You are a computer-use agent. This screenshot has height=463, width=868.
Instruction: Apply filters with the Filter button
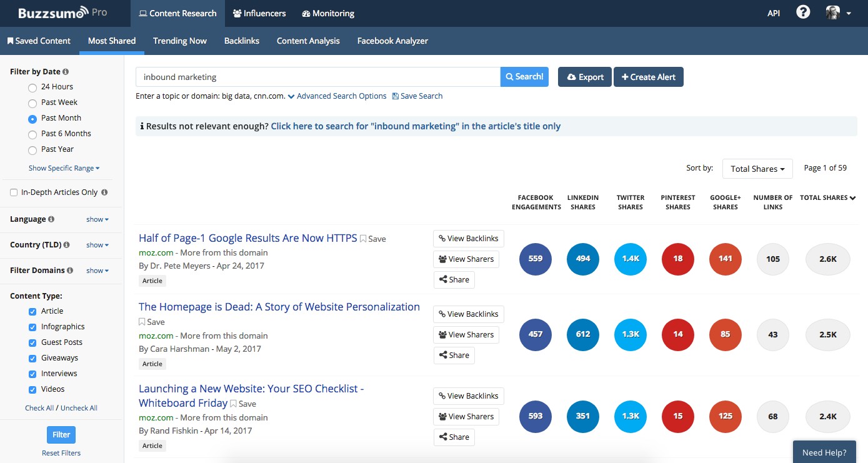[61, 435]
